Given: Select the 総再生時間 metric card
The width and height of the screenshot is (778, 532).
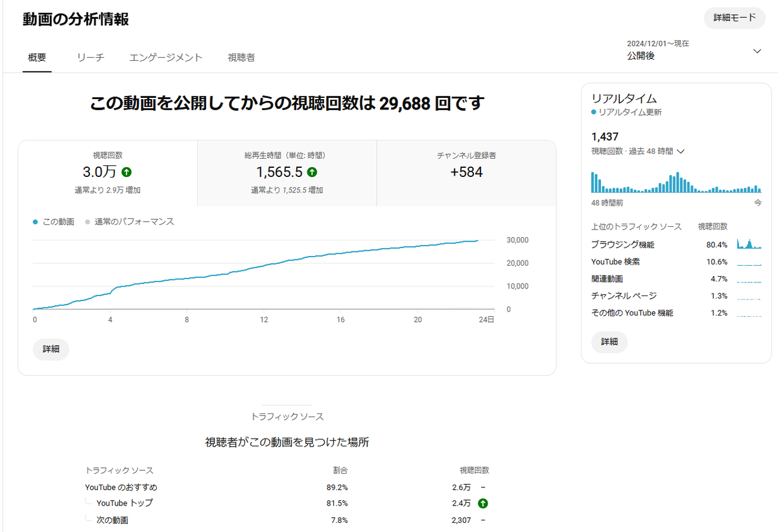Looking at the screenshot, I should pyautogui.click(x=287, y=173).
